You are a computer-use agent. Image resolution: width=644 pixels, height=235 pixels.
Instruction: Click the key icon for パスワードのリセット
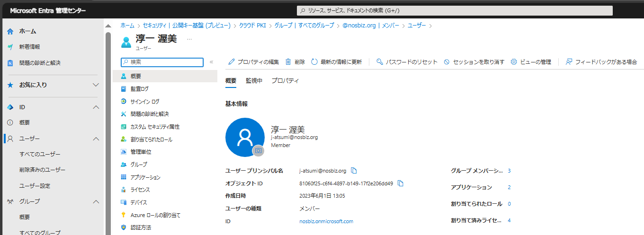click(379, 62)
